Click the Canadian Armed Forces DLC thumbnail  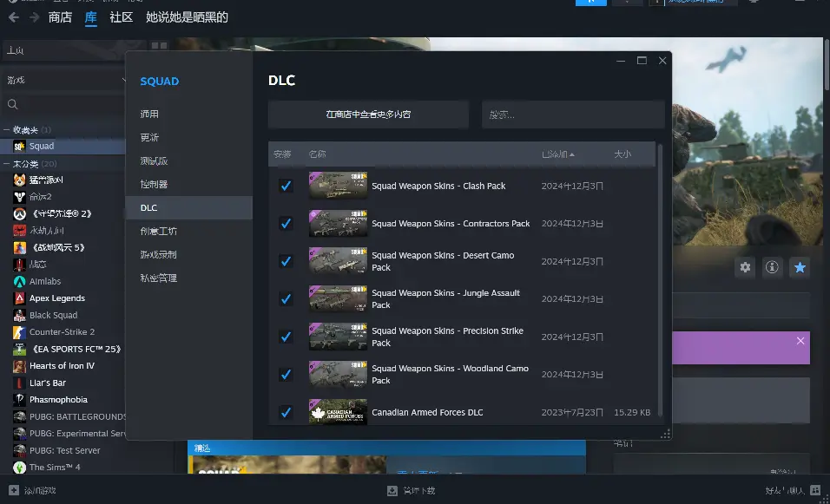[338, 412]
